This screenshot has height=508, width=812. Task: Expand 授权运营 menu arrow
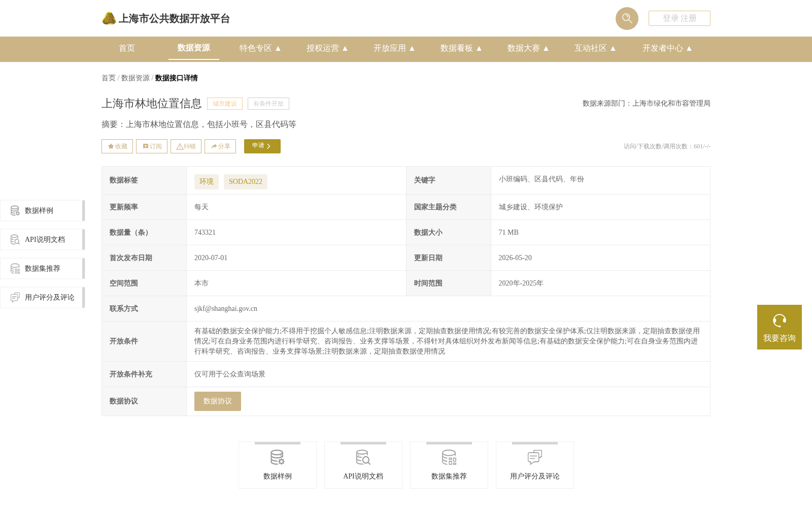(x=345, y=48)
